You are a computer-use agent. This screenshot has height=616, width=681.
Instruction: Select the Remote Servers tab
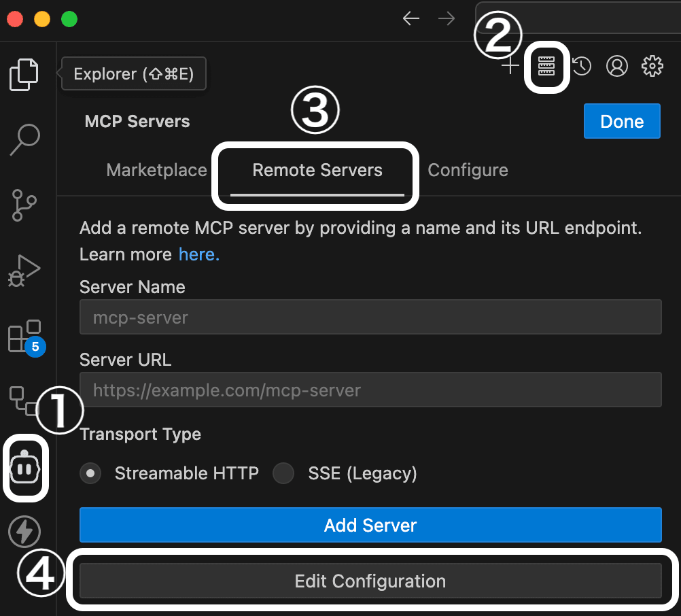pos(317,170)
